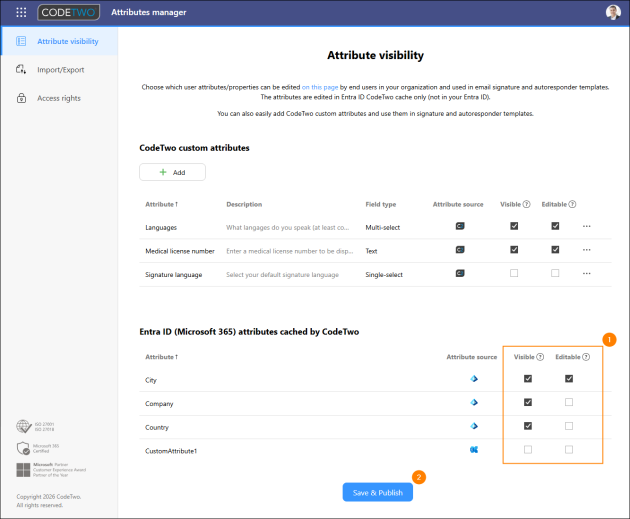The height and width of the screenshot is (519, 630).
Task: Click 'Select your default signature language' description
Action: tap(282, 275)
